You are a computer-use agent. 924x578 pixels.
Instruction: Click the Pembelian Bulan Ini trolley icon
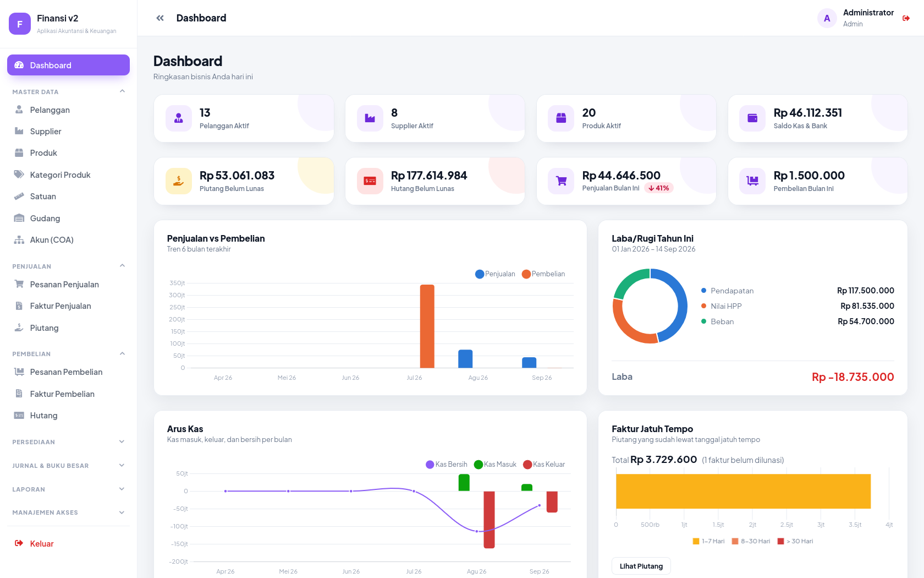(752, 181)
